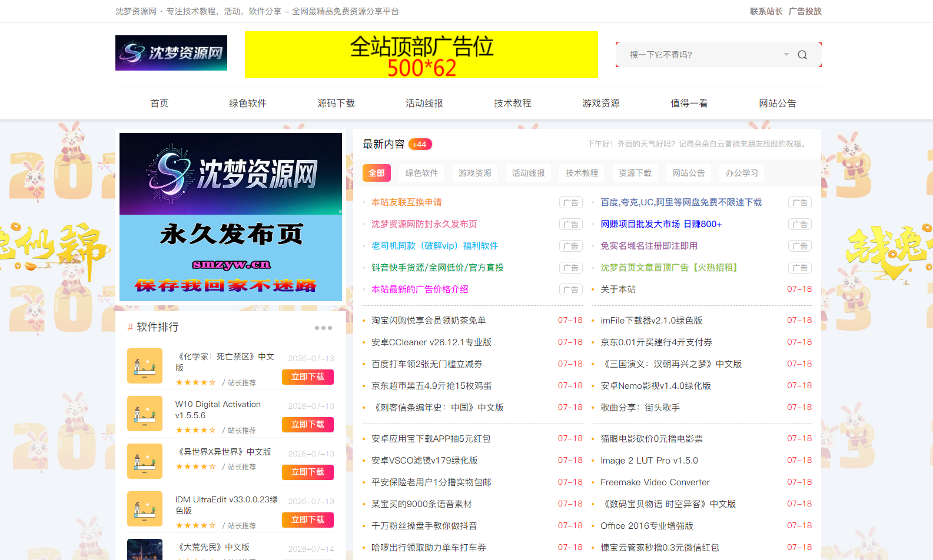The image size is (933, 560).
Task: Open the 安卓CCleaner v26.12.1专业版 article
Action: pyautogui.click(x=431, y=342)
